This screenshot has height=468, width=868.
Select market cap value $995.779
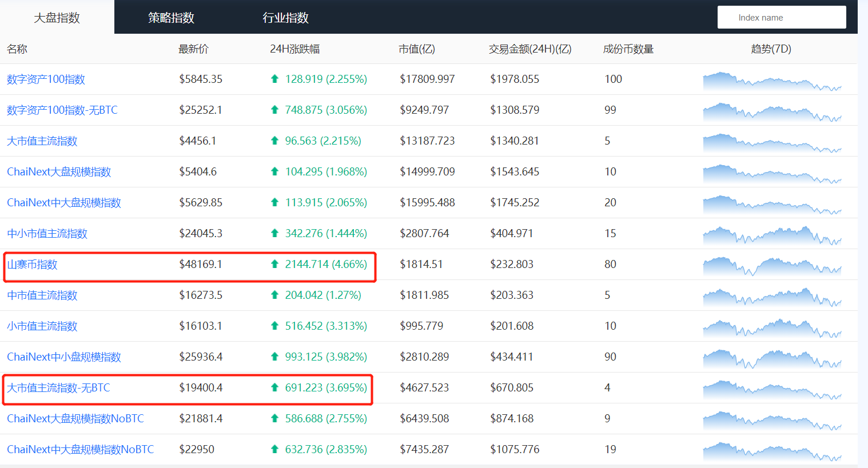coord(421,326)
